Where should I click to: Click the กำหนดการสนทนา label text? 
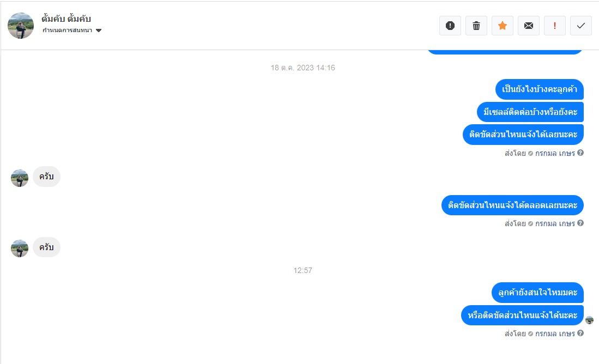point(67,31)
